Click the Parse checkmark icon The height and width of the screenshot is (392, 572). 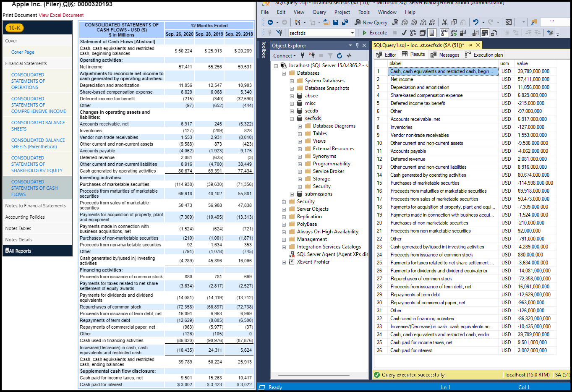tap(404, 33)
